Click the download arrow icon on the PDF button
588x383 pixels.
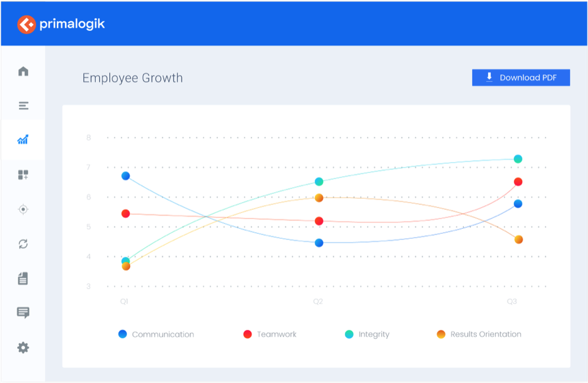489,77
